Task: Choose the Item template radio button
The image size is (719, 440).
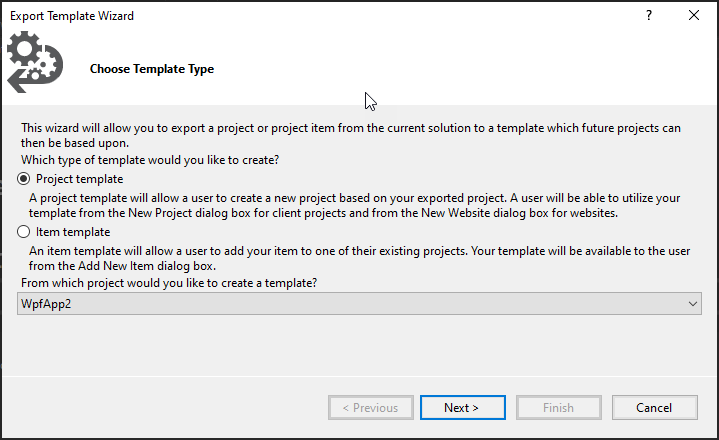Action: click(x=23, y=232)
